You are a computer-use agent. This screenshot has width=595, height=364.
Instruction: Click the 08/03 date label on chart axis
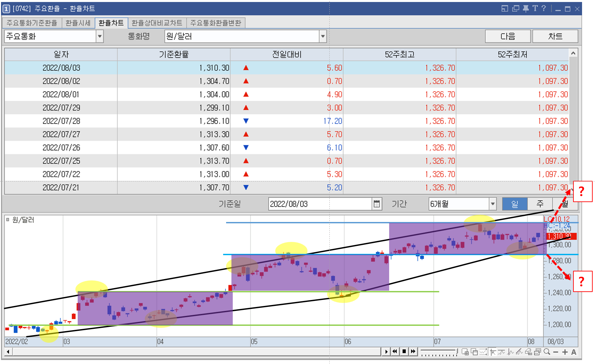(x=555, y=341)
